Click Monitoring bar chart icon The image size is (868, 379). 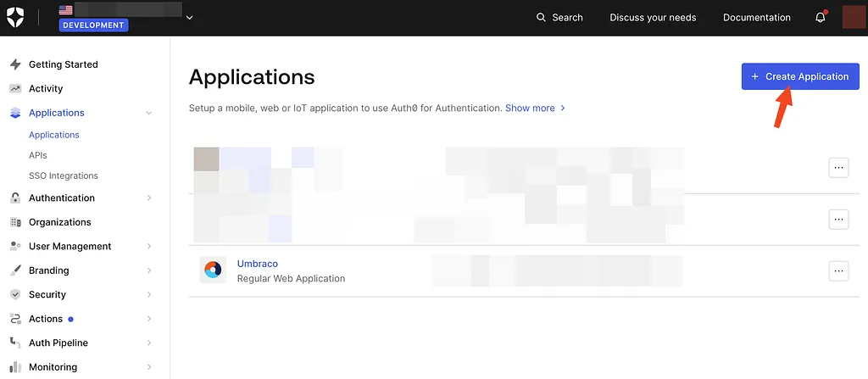[15, 367]
